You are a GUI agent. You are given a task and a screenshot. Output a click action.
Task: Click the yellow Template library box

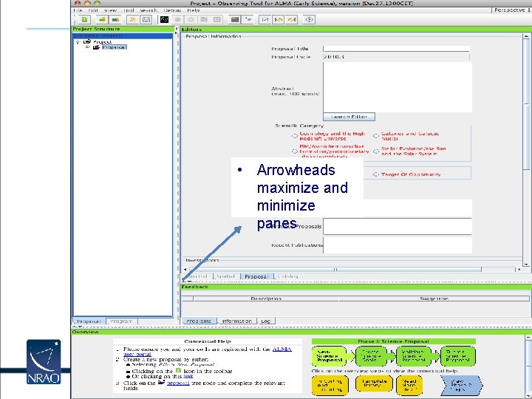coord(374,383)
